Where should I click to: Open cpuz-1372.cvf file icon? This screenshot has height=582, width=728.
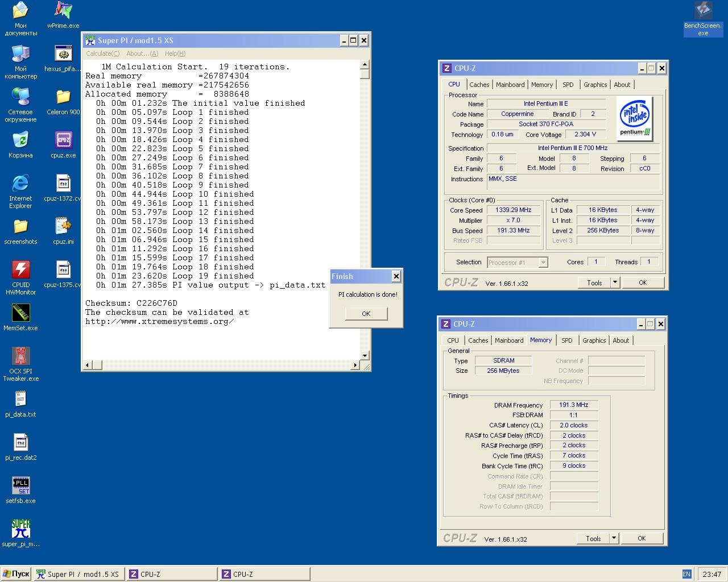point(63,188)
